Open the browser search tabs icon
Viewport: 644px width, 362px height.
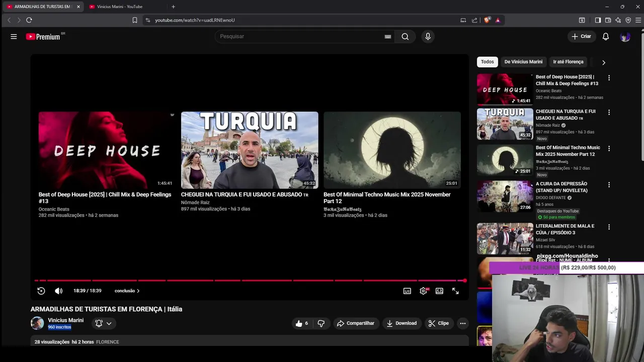(x=582, y=20)
